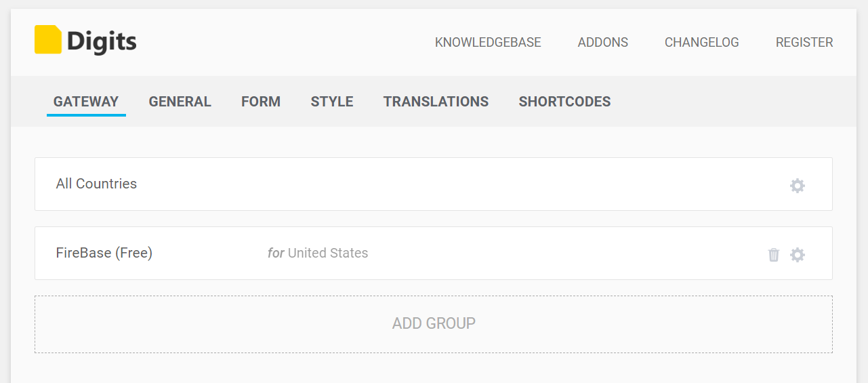
Task: Switch to the Style tab
Action: 332,102
